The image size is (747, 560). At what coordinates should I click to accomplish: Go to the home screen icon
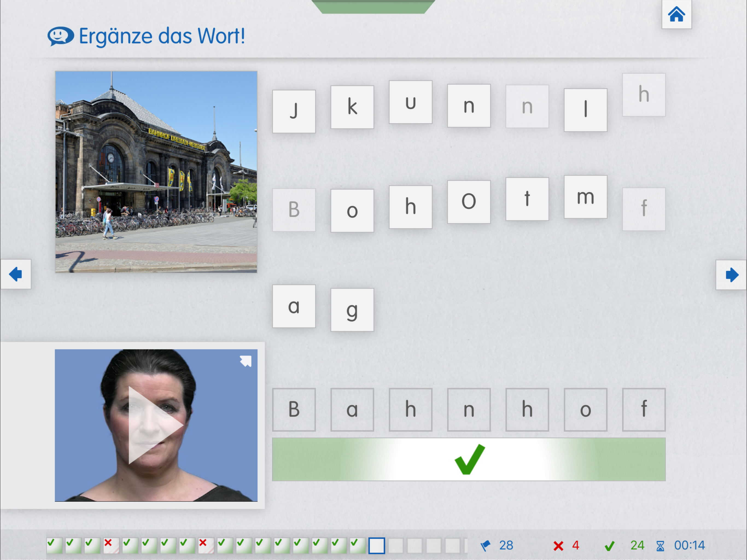(x=676, y=14)
